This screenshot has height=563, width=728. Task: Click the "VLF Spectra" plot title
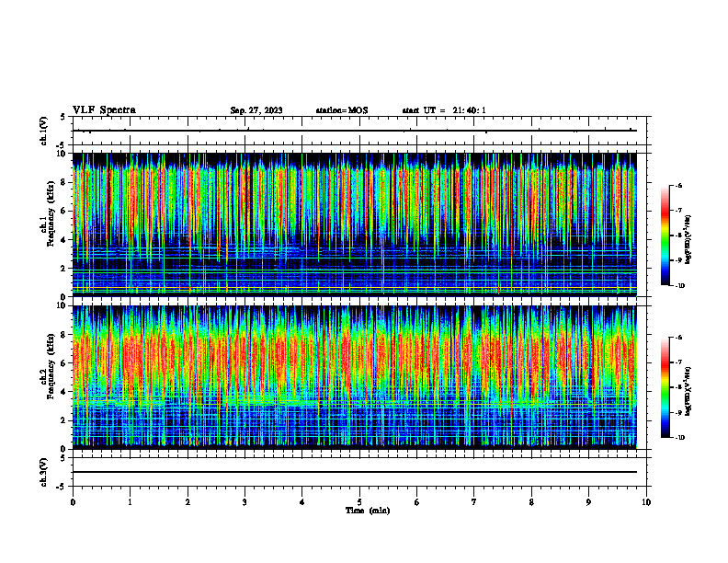tap(104, 110)
